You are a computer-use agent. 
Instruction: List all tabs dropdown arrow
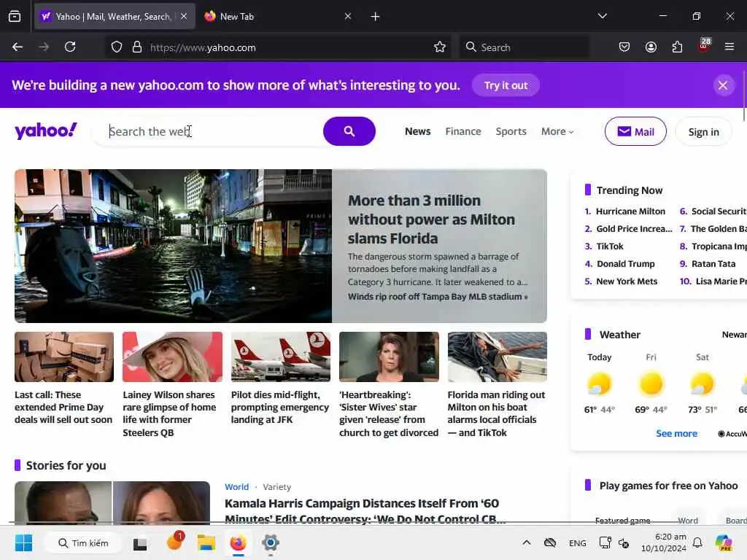602,16
